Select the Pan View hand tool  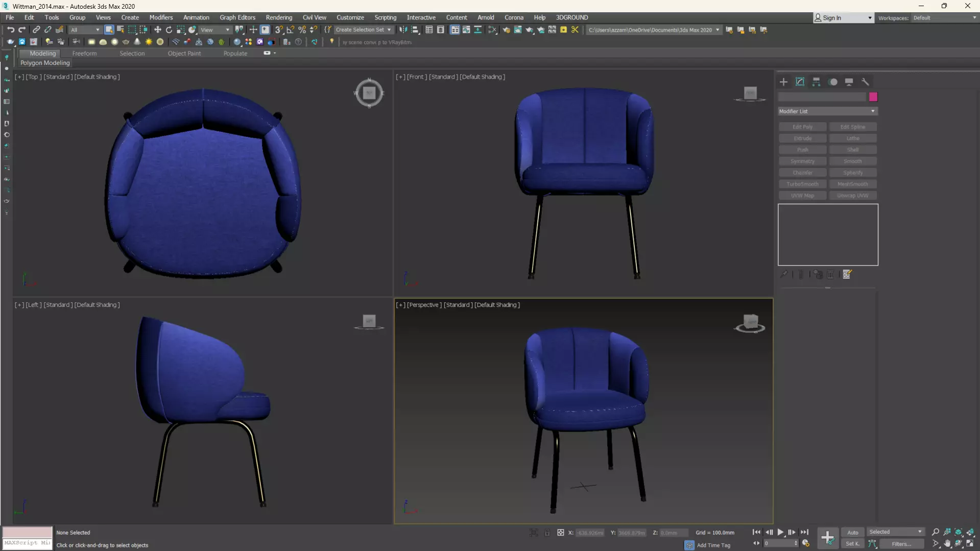point(947,544)
